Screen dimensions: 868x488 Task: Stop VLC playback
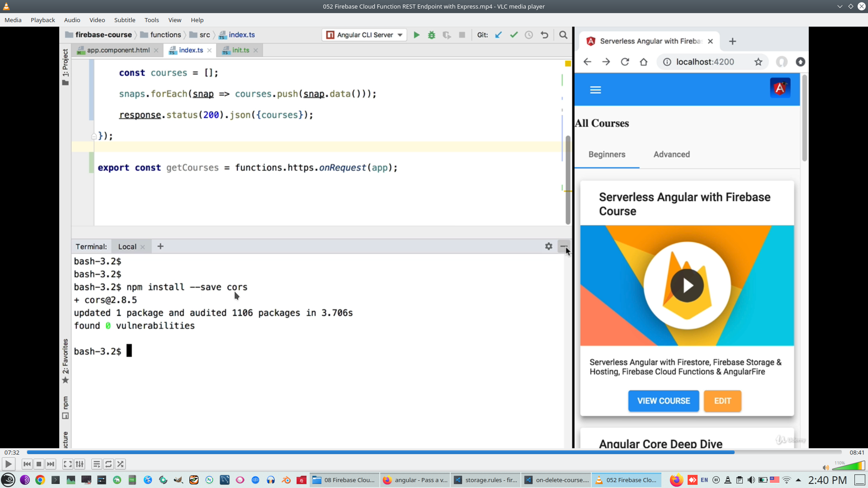click(39, 464)
